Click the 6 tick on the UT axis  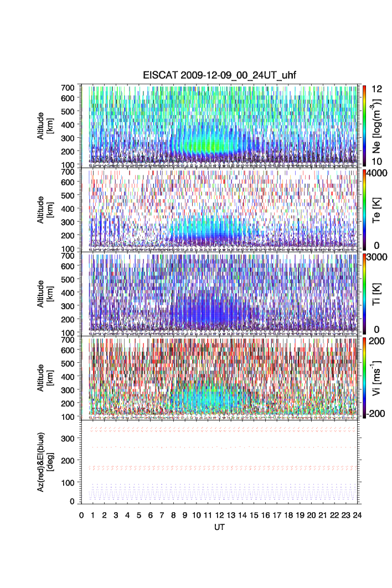(x=151, y=515)
